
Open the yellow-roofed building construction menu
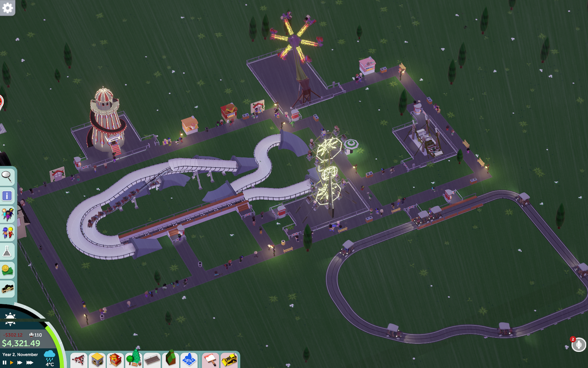point(97,359)
